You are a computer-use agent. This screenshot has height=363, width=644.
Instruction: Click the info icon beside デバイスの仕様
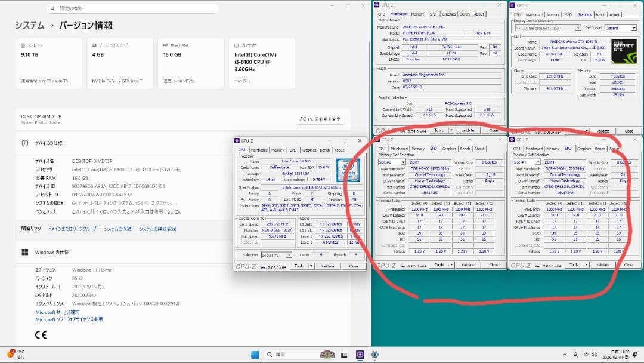pyautogui.click(x=24, y=143)
